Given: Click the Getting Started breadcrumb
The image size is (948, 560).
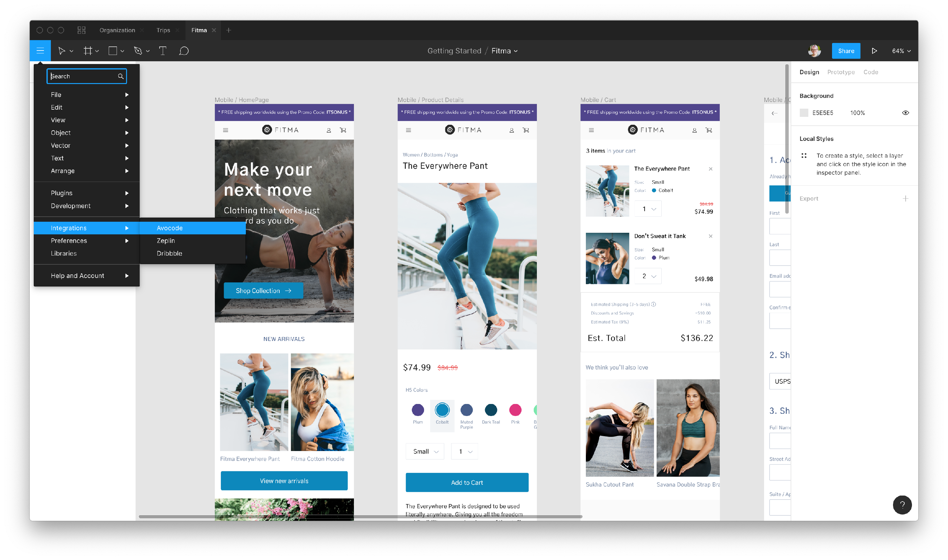Looking at the screenshot, I should click(x=454, y=51).
